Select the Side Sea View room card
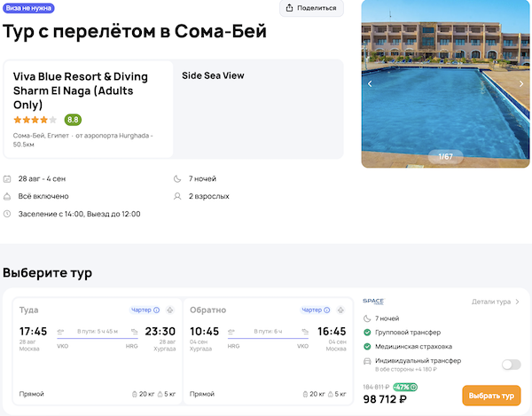Image resolution: width=532 pixels, height=416 pixels. pos(258,108)
